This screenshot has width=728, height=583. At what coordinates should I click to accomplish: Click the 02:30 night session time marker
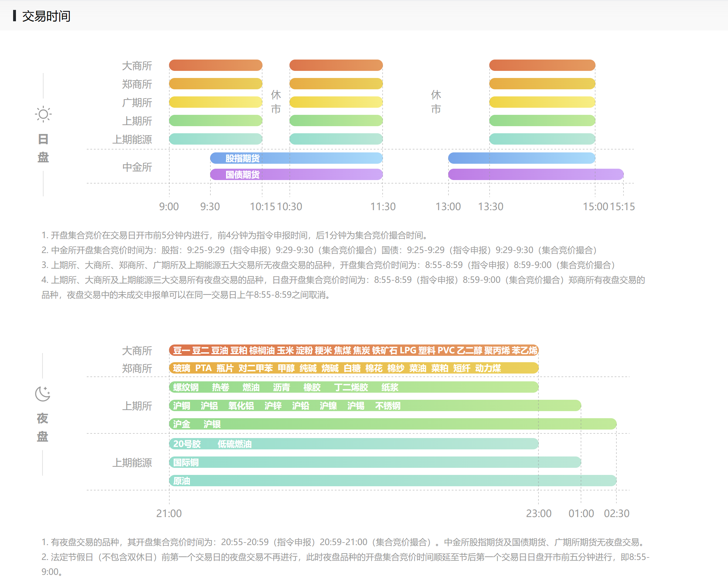click(616, 514)
